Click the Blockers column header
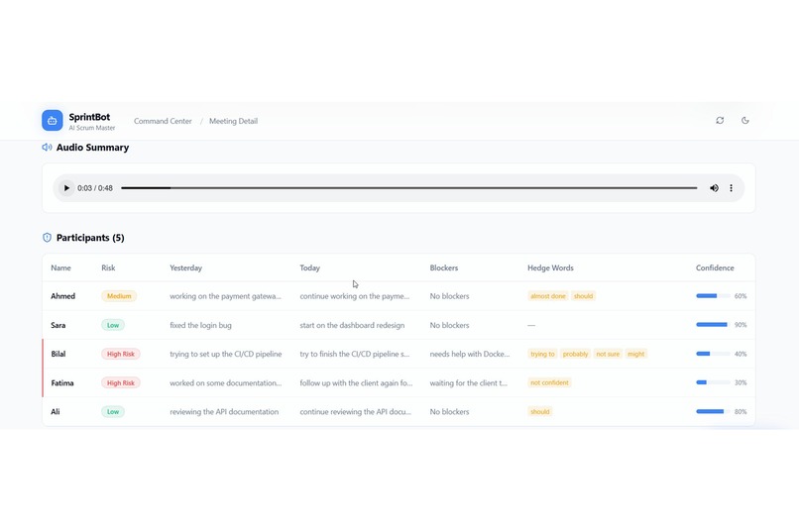 click(x=444, y=267)
